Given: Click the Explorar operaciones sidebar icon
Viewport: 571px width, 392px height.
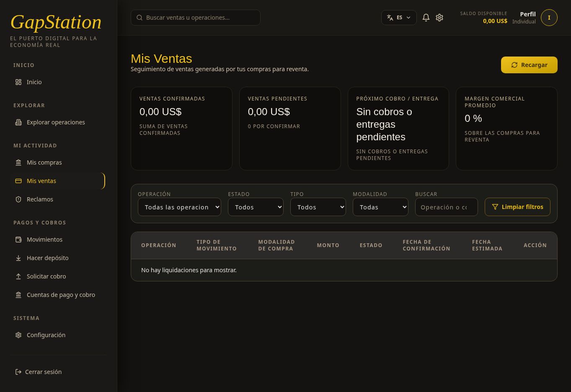Looking at the screenshot, I should (18, 122).
